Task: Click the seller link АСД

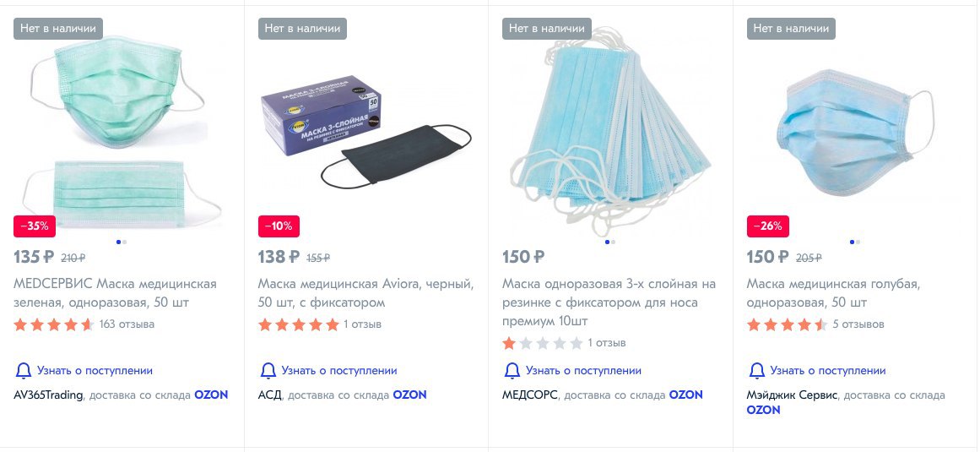Action: coord(270,395)
